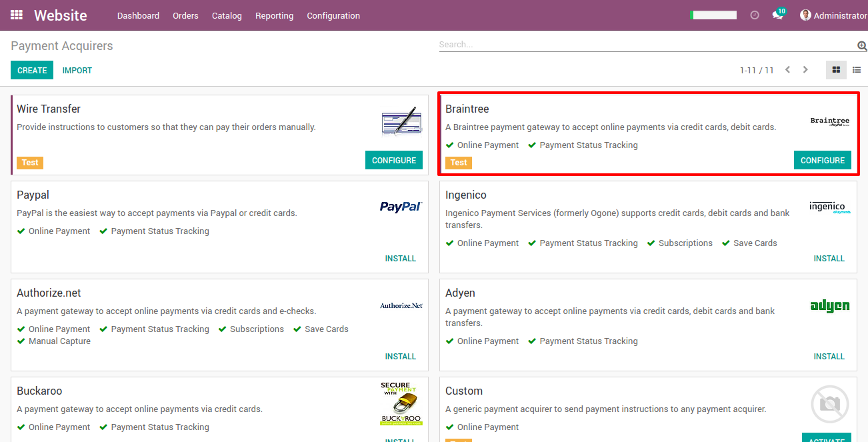Image resolution: width=868 pixels, height=442 pixels.
Task: Click the progress bar in top navbar
Action: coord(713,15)
